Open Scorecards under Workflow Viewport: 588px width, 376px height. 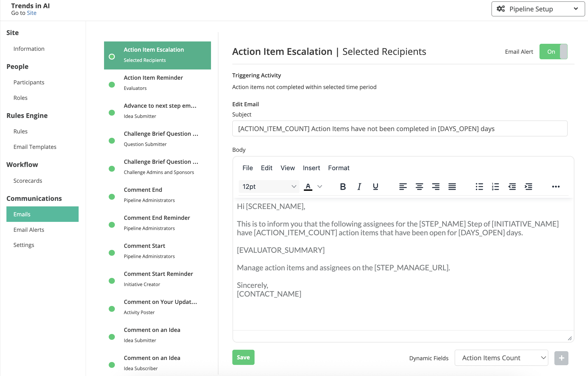[x=28, y=181]
